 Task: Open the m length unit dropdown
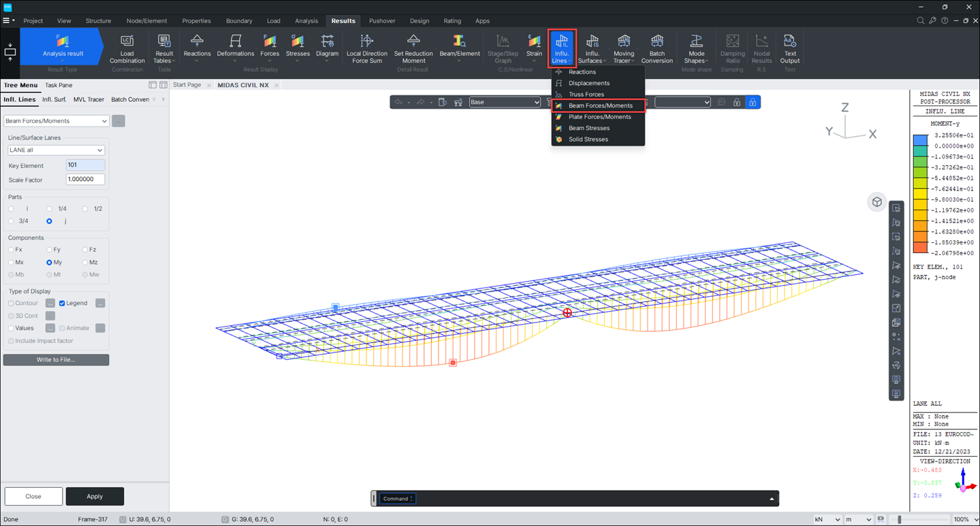click(x=858, y=519)
